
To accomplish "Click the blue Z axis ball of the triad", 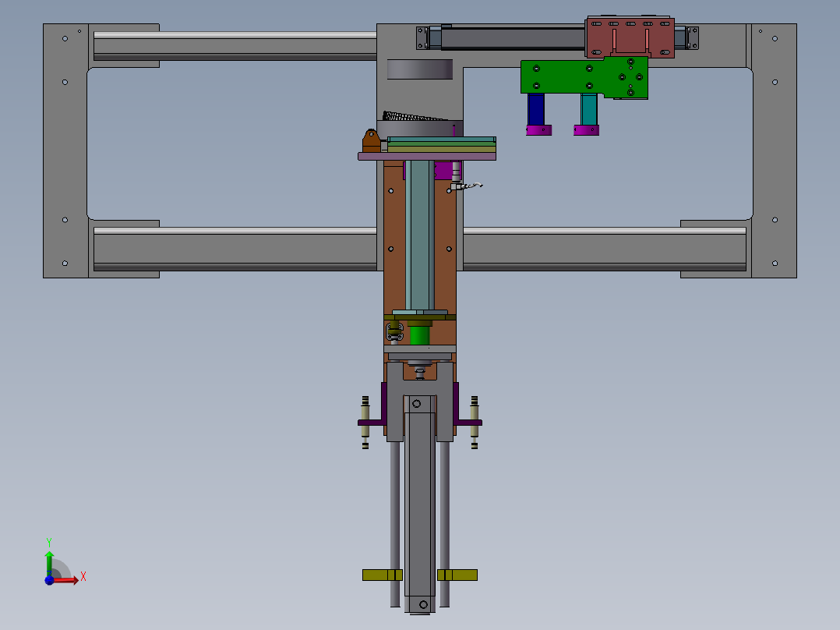I will pyautogui.click(x=49, y=580).
